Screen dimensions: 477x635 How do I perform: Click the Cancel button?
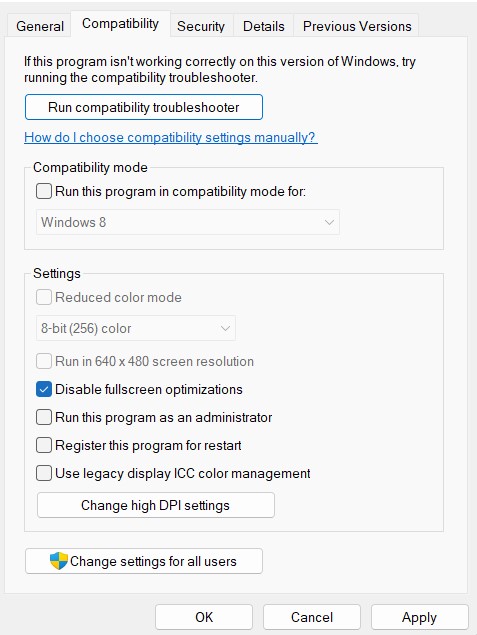click(312, 617)
